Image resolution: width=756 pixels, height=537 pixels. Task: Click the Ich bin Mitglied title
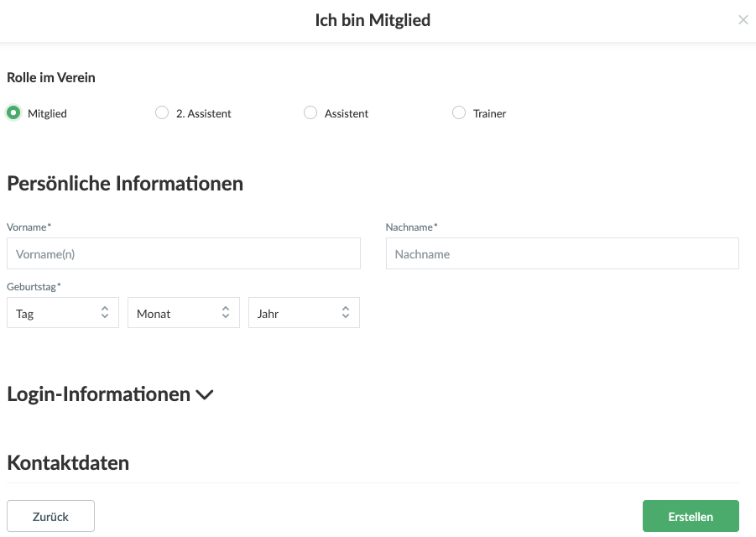pos(373,20)
